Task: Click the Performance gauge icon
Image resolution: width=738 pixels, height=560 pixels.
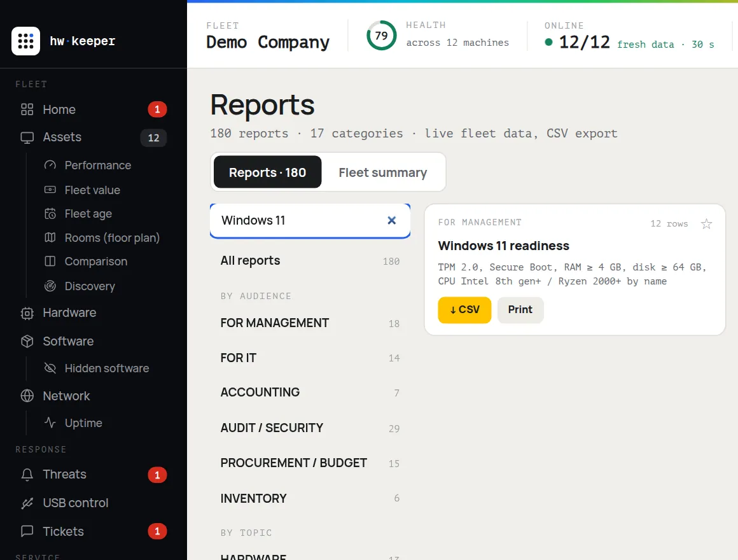Action: 50,165
